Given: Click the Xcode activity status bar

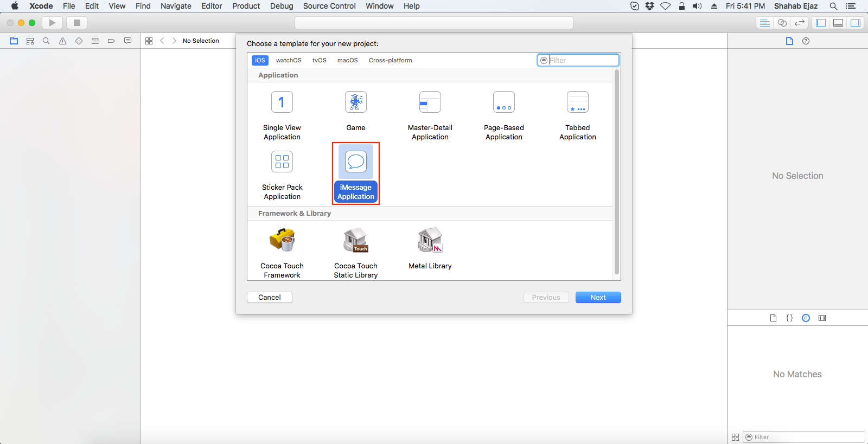Looking at the screenshot, I should pyautogui.click(x=434, y=23).
